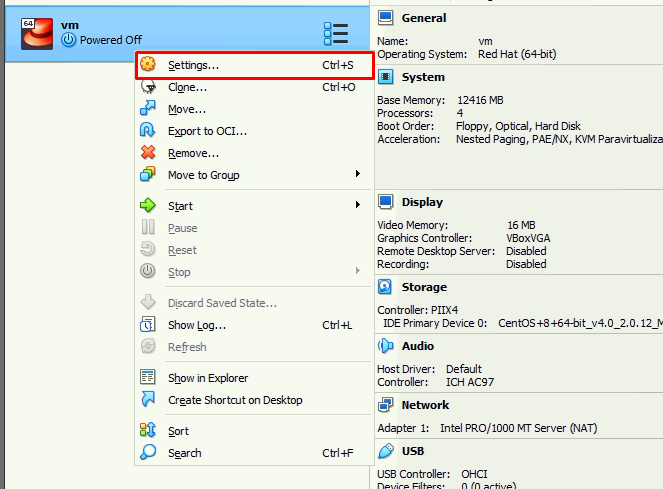Click the Boot Order value text
The image size is (663, 489).
[518, 126]
